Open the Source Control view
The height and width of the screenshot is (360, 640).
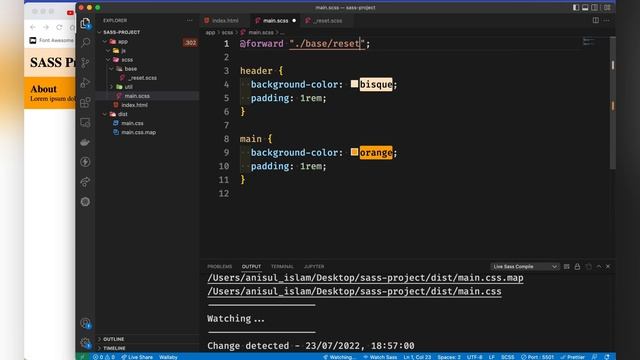(x=85, y=62)
